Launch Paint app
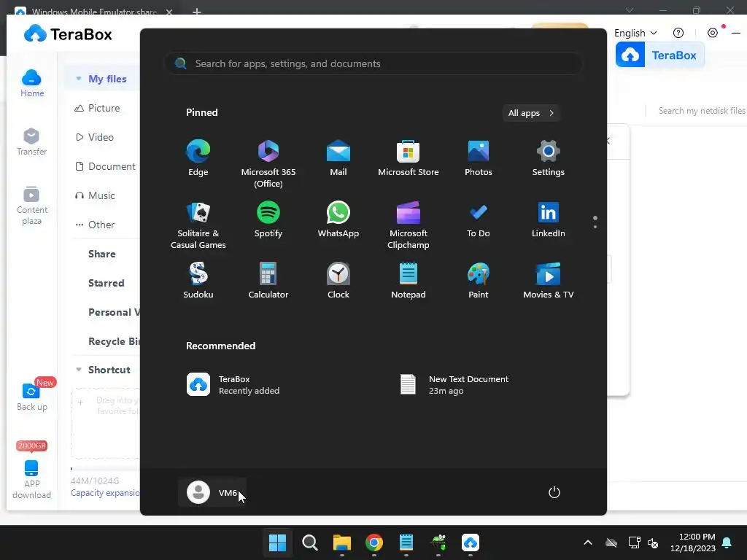The height and width of the screenshot is (560, 747). (479, 281)
